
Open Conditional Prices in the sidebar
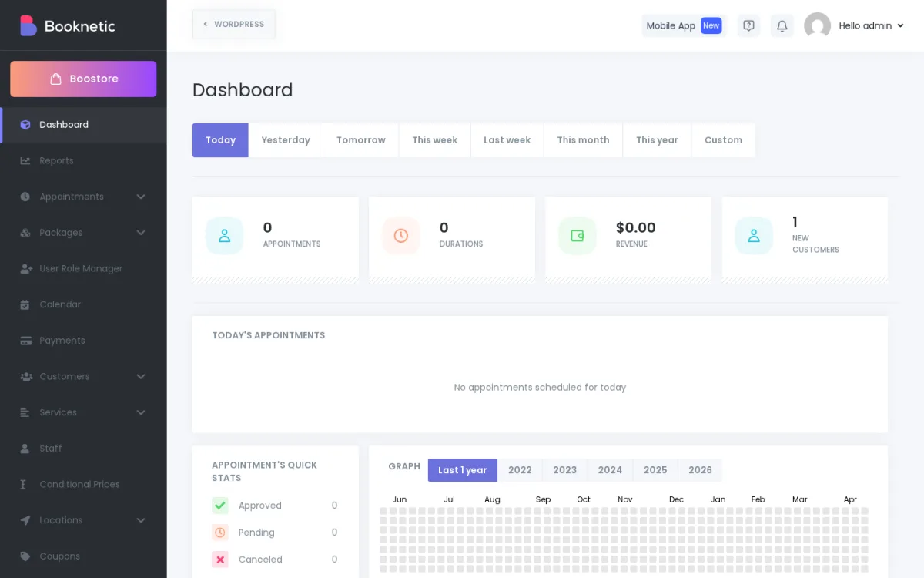click(83, 485)
